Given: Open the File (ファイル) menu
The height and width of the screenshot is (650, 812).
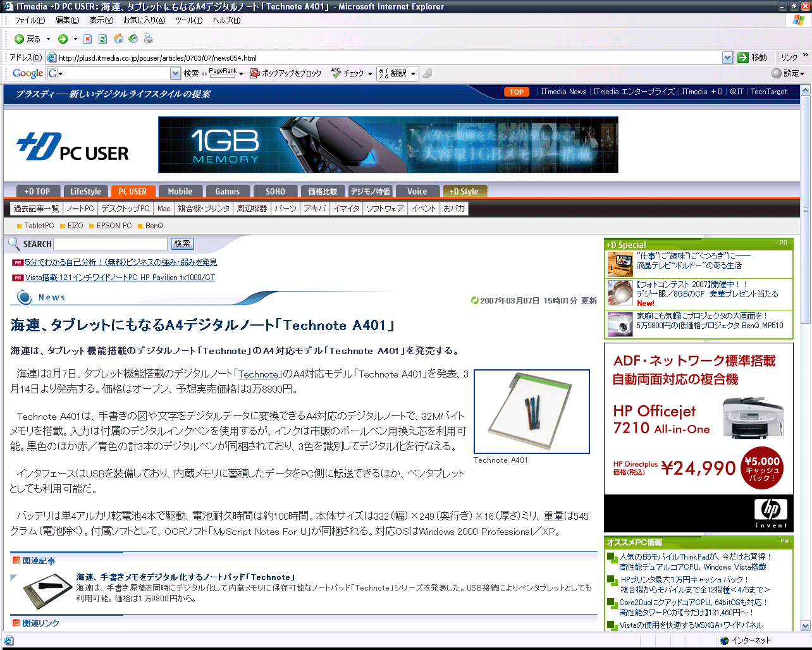Looking at the screenshot, I should point(30,20).
